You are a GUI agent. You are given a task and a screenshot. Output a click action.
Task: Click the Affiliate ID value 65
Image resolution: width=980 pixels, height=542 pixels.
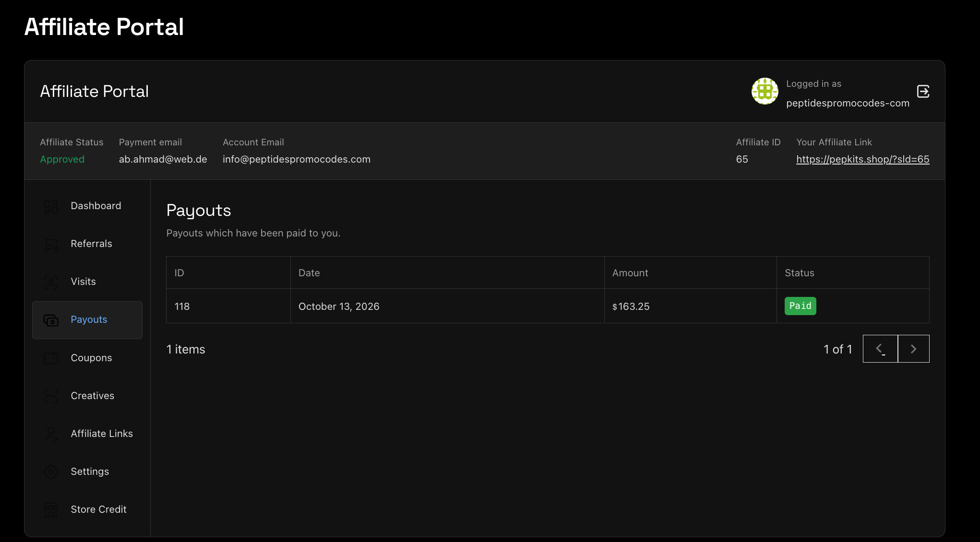coord(742,159)
